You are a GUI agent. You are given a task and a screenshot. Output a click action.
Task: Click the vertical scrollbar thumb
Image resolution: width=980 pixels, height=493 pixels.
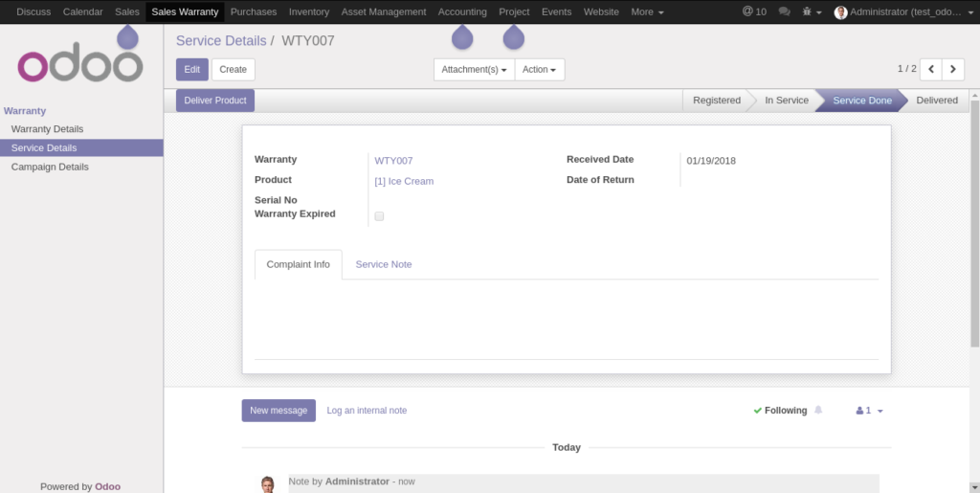point(974,222)
